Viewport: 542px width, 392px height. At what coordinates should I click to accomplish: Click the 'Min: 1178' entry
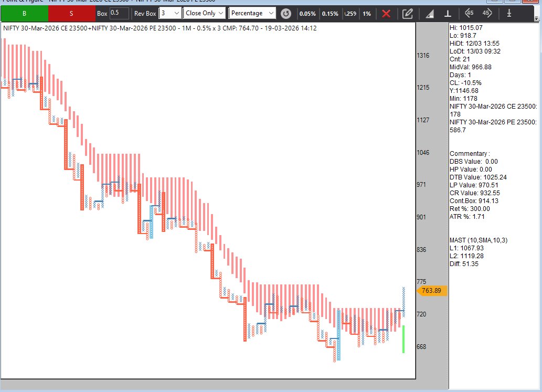463,99
